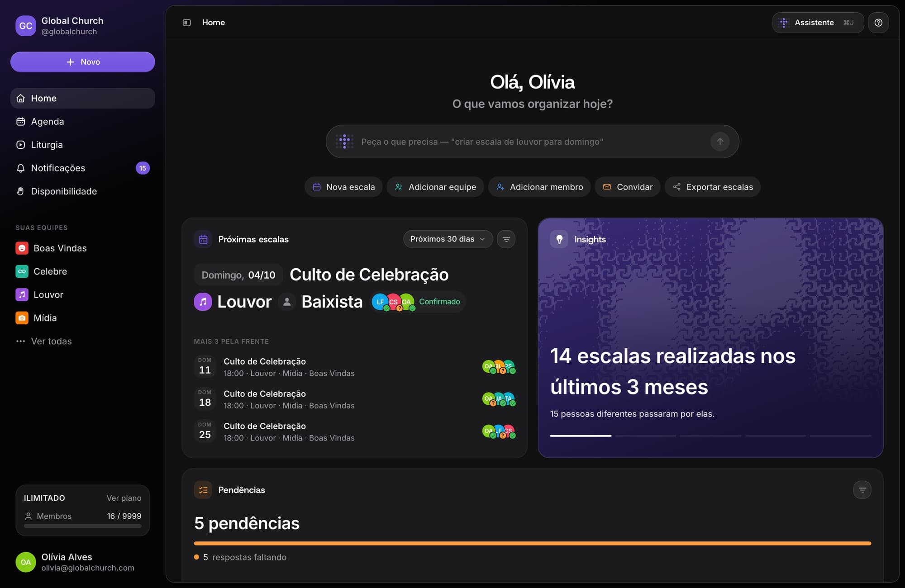The image size is (905, 588).
Task: Go to Home in sidebar
Action: (83, 98)
